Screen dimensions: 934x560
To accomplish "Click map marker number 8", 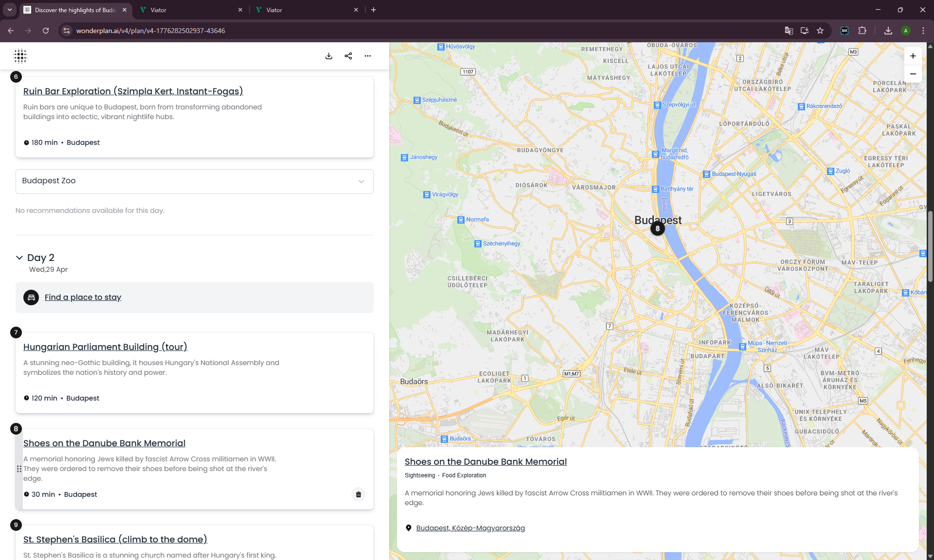I will (x=658, y=228).
